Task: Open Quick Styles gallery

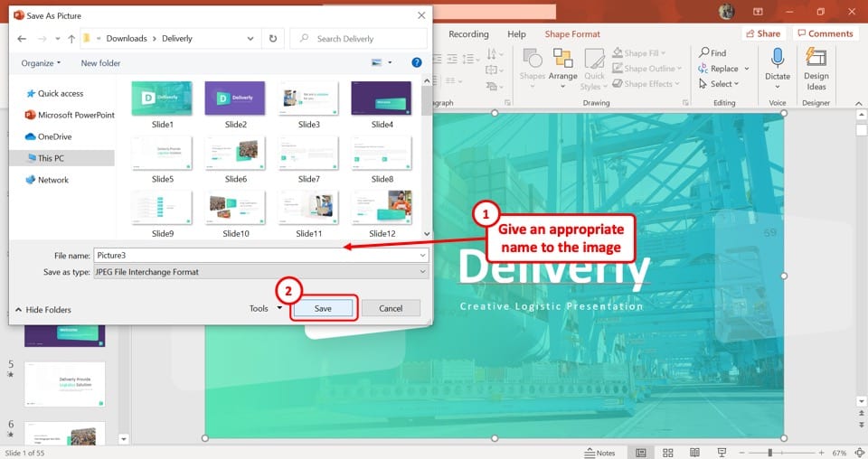Action: pos(594,70)
